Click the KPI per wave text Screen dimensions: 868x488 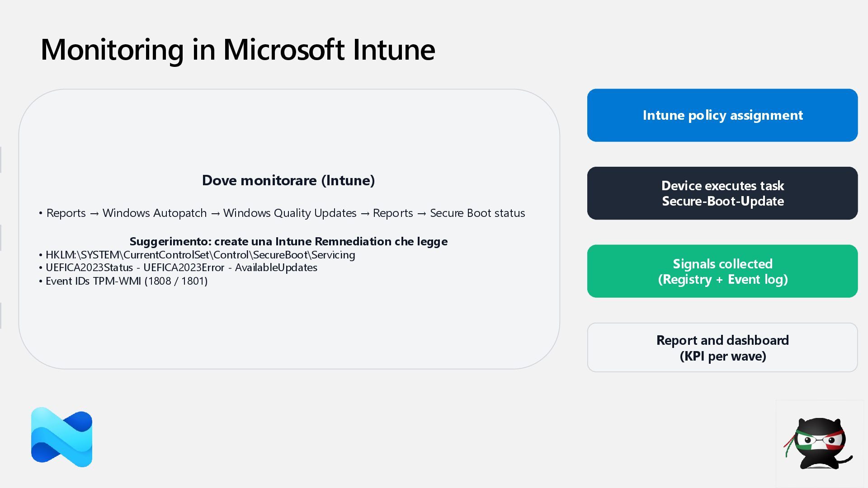(x=722, y=356)
